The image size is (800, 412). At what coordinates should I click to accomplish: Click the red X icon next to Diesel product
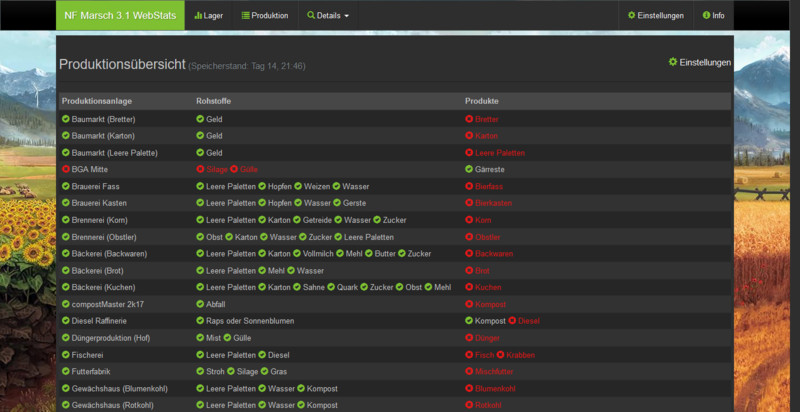(512, 321)
